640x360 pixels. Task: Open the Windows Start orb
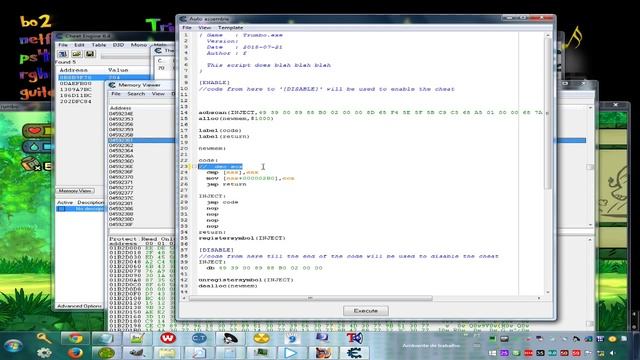(13, 346)
